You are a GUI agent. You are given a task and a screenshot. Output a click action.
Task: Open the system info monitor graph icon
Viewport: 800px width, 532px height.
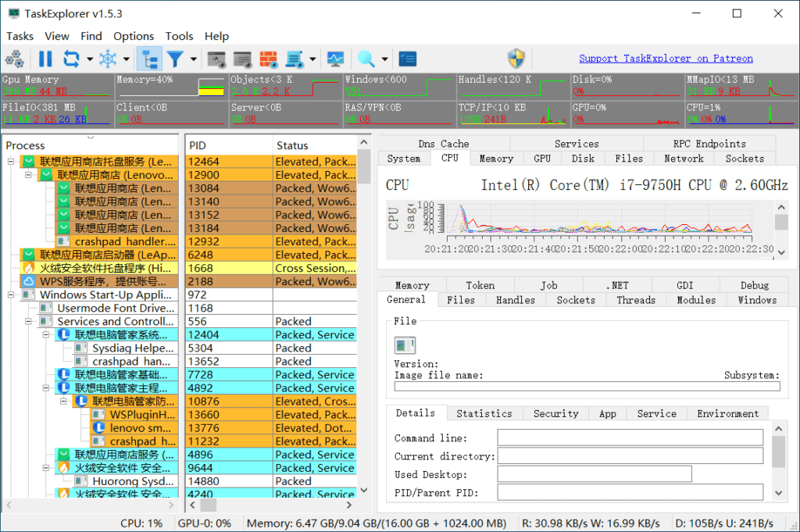tap(336, 59)
